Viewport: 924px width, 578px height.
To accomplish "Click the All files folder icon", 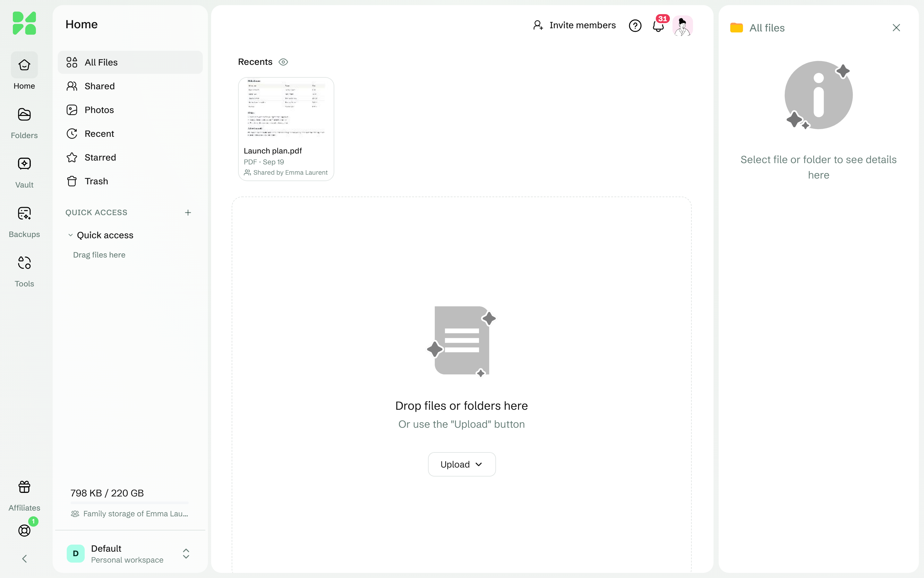I will [736, 28].
